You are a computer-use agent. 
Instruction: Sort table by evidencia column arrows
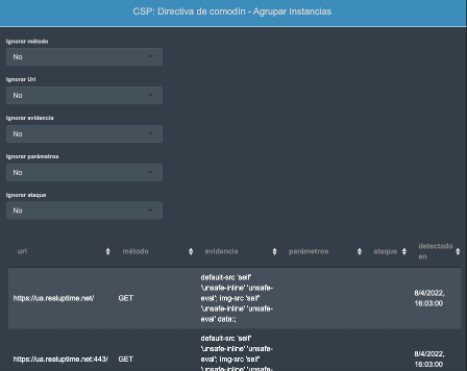pyautogui.click(x=274, y=251)
